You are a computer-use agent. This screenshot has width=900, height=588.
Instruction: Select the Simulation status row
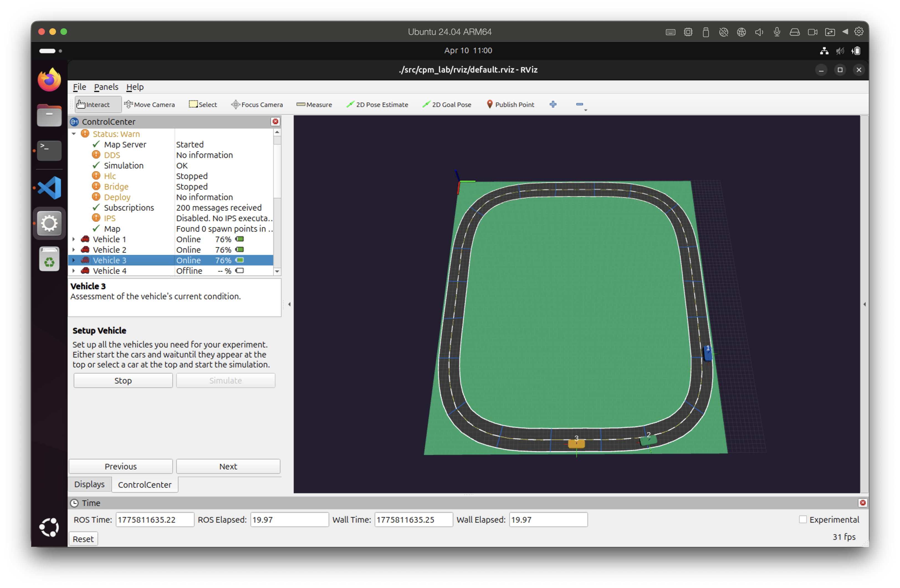(x=171, y=165)
